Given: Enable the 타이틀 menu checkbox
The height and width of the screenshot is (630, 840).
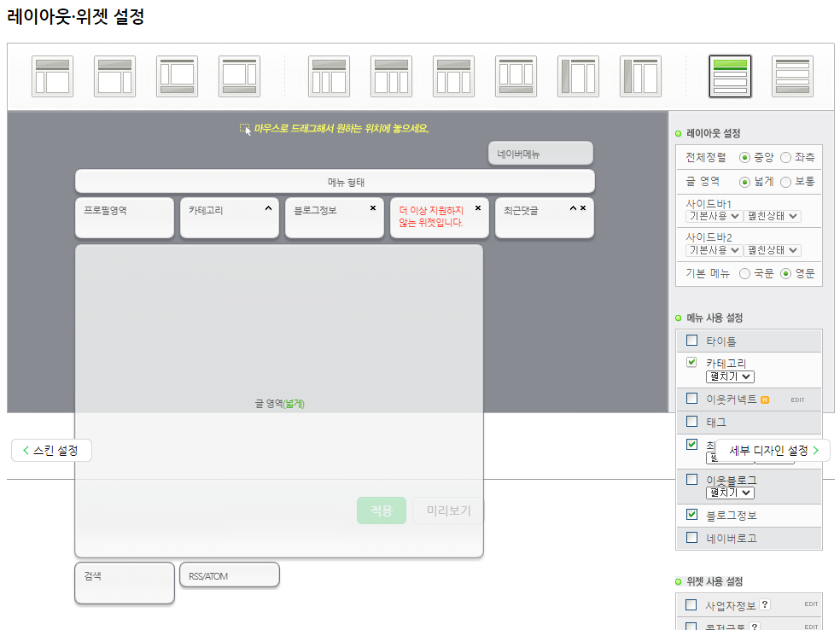Looking at the screenshot, I should 691,340.
